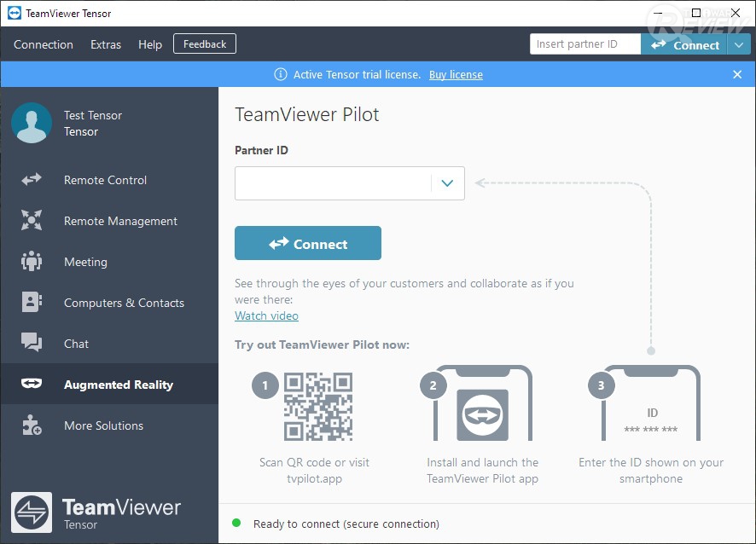Click the Feedback button
Image resolution: width=756 pixels, height=544 pixels.
tap(205, 43)
